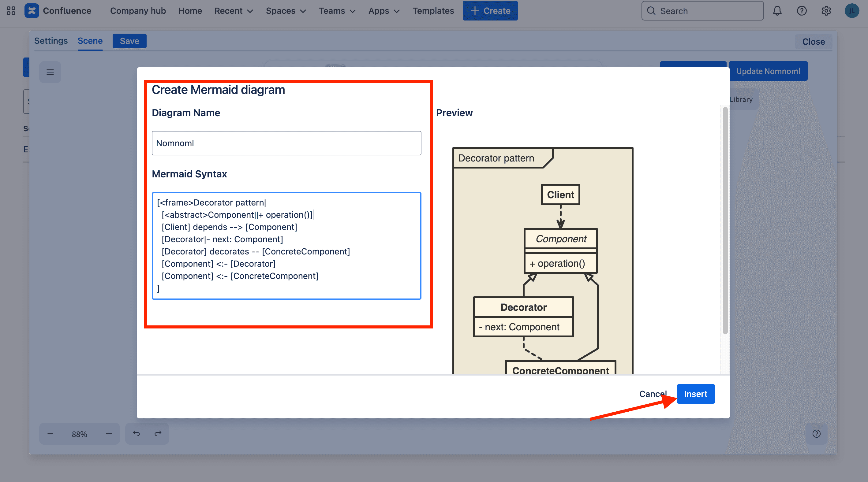Go to Home
Viewport: 868px width, 482px height.
click(190, 11)
